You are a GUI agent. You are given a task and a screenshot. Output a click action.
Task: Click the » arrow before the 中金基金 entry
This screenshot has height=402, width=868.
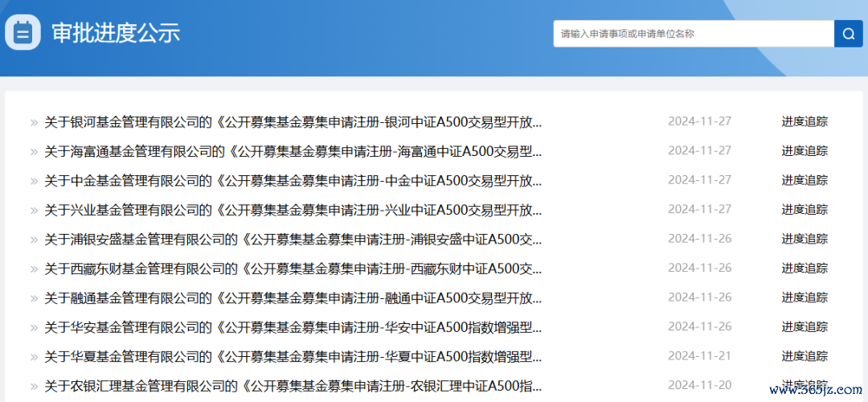pyautogui.click(x=34, y=182)
